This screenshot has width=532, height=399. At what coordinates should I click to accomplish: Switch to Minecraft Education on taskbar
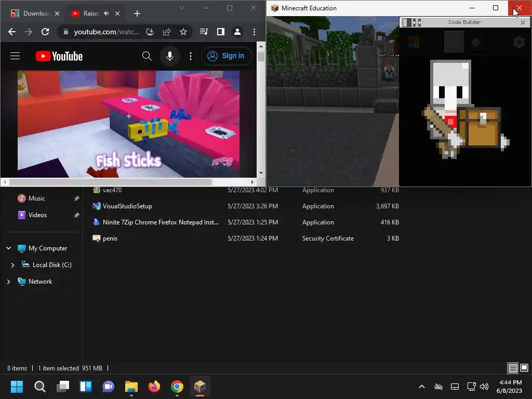[200, 387]
